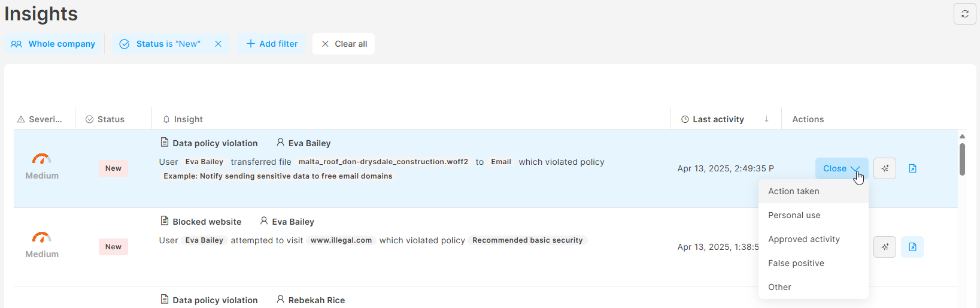Remove the Status is New filter with X
The height and width of the screenshot is (308, 980).
(x=219, y=44)
